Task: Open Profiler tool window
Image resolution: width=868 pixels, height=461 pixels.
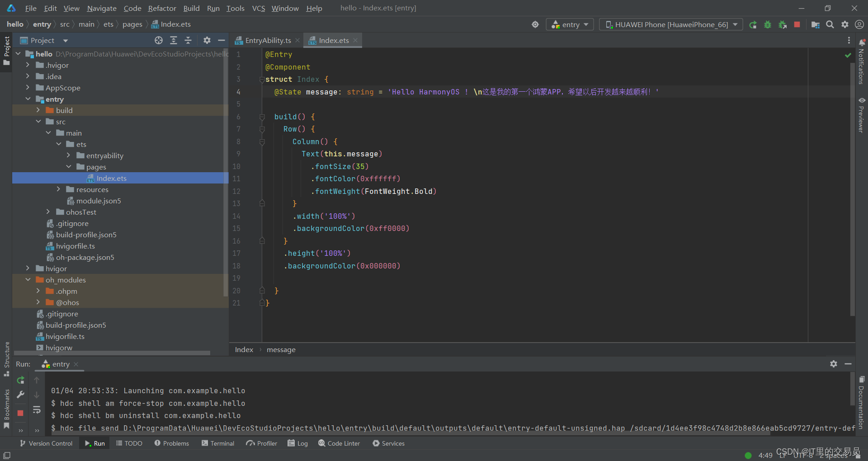Action: click(262, 443)
